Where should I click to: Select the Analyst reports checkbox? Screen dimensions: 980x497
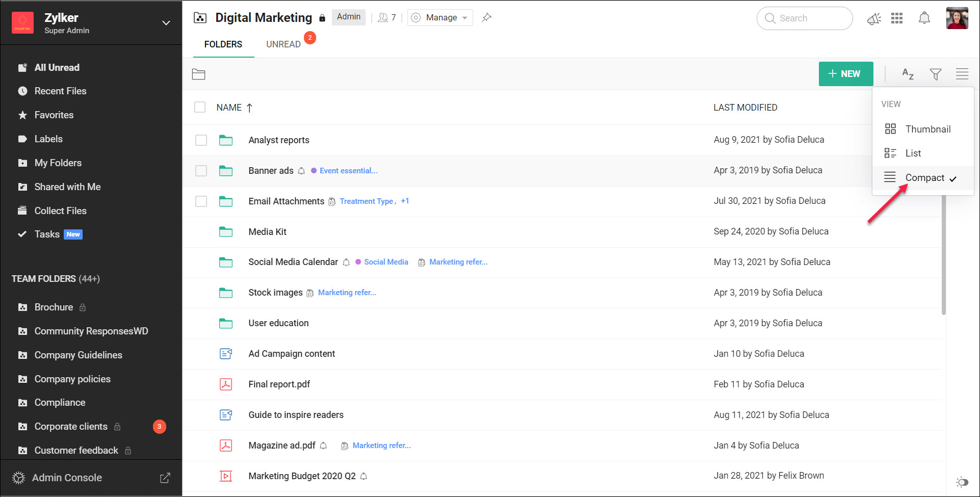tap(201, 140)
